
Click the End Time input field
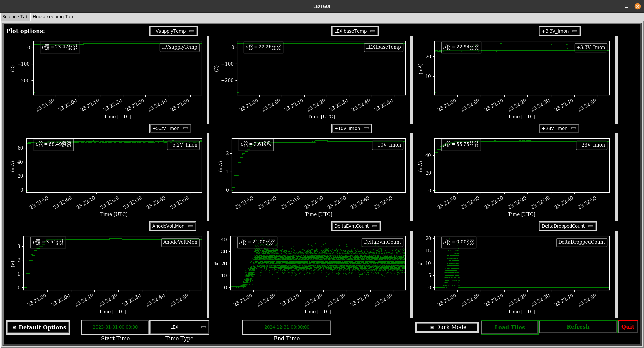coord(287,327)
